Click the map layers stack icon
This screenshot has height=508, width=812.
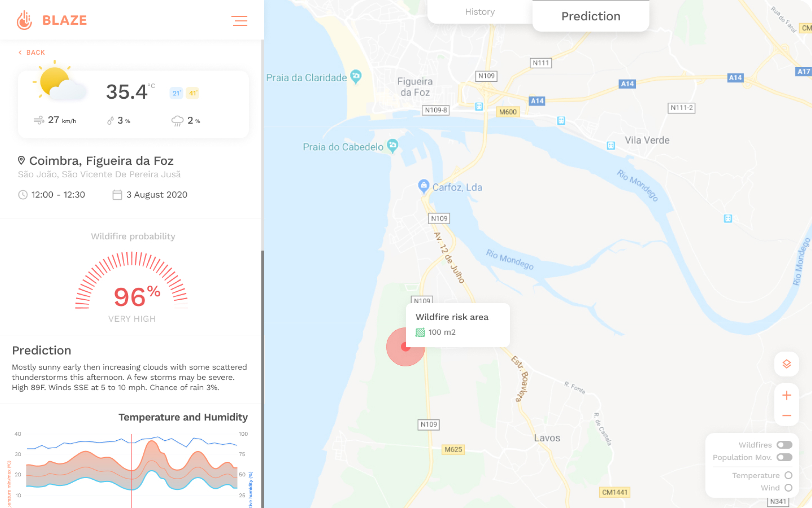tap(787, 364)
